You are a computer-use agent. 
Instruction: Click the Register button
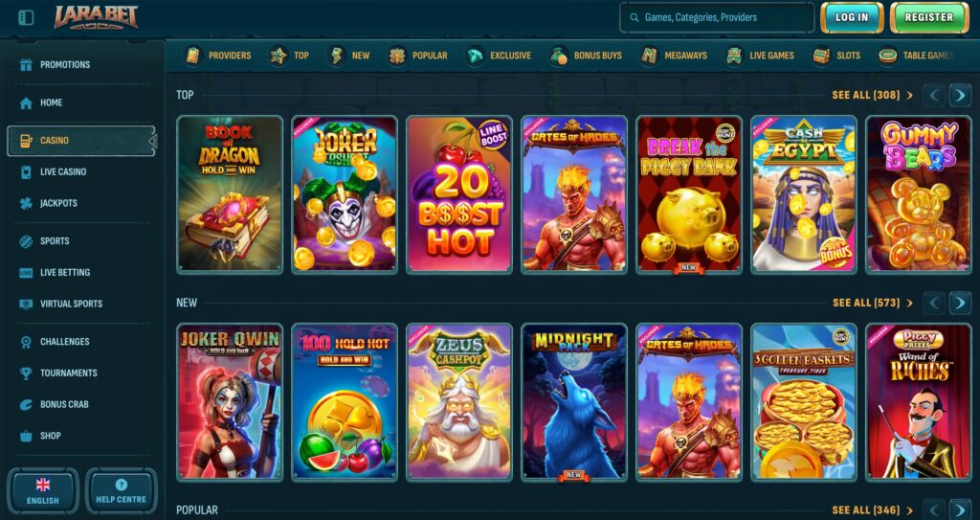928,17
